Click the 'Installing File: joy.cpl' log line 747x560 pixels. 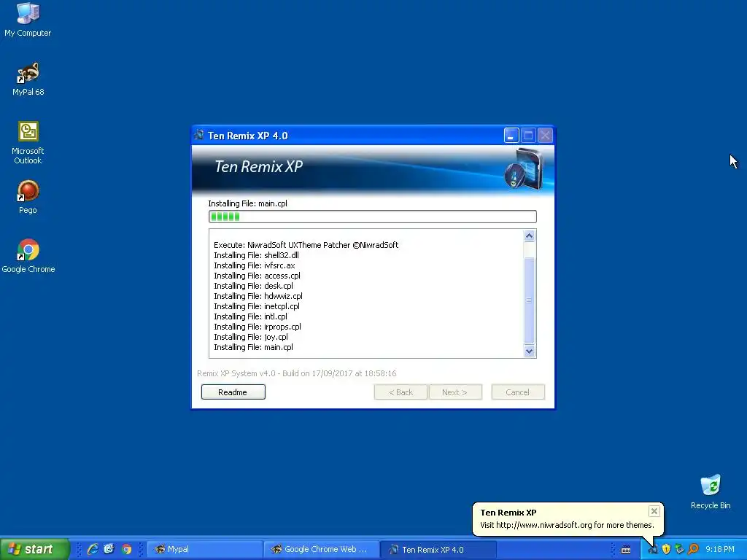(251, 337)
